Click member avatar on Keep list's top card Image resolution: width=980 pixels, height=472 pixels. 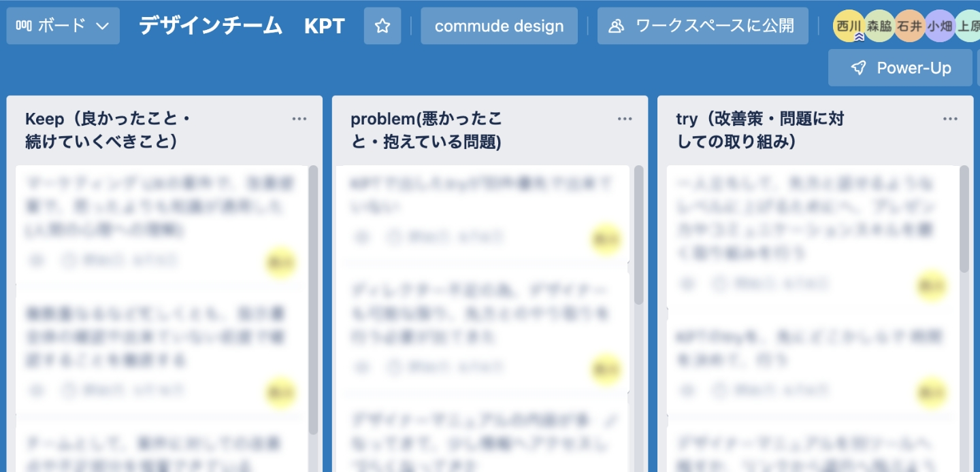[280, 263]
